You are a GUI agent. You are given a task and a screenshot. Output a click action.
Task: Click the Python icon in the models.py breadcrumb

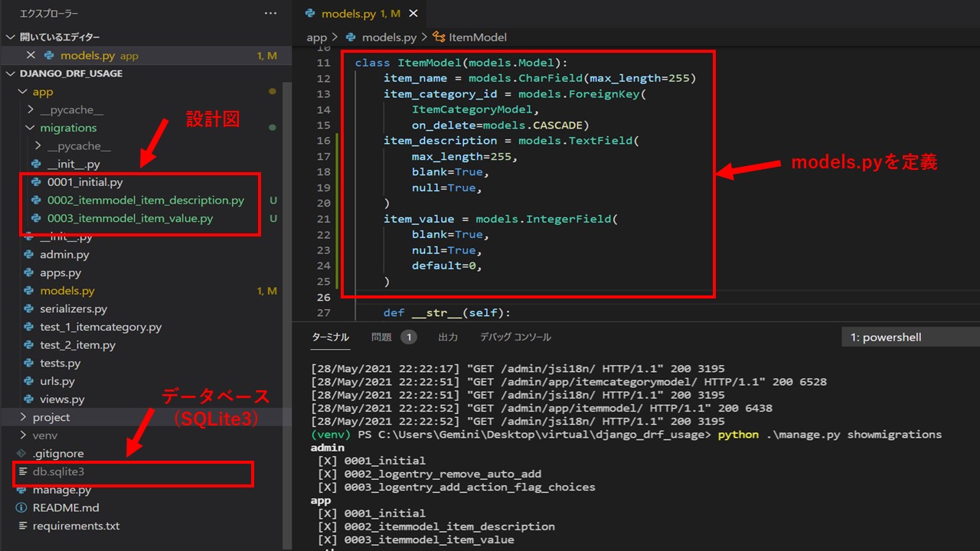pyautogui.click(x=351, y=37)
